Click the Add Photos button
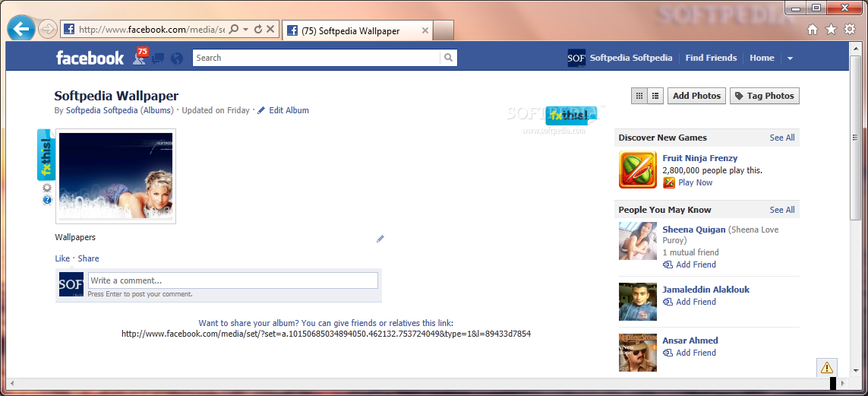 point(696,96)
